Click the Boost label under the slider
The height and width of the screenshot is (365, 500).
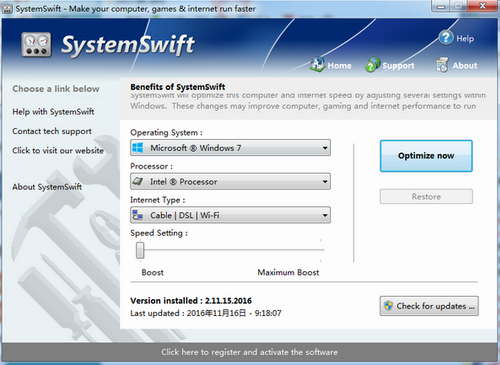tap(152, 273)
